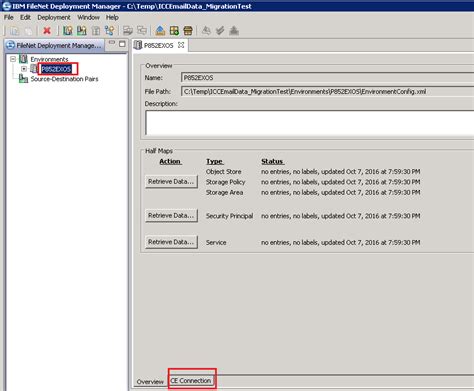Open the File menu
Viewport: 474px width, 391px height.
(9, 17)
